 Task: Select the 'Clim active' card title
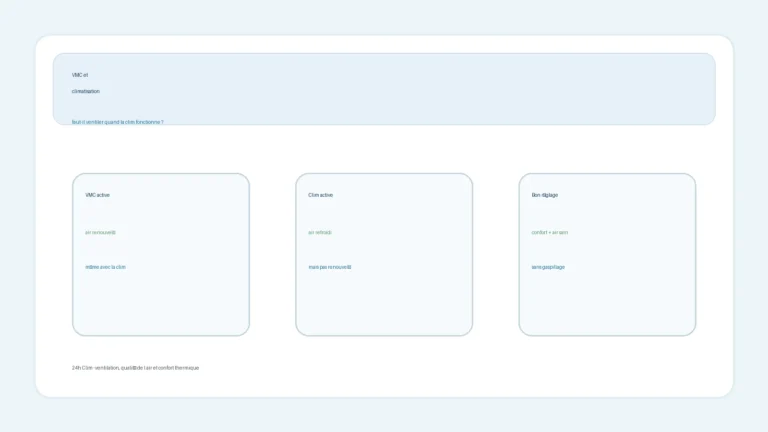point(320,195)
